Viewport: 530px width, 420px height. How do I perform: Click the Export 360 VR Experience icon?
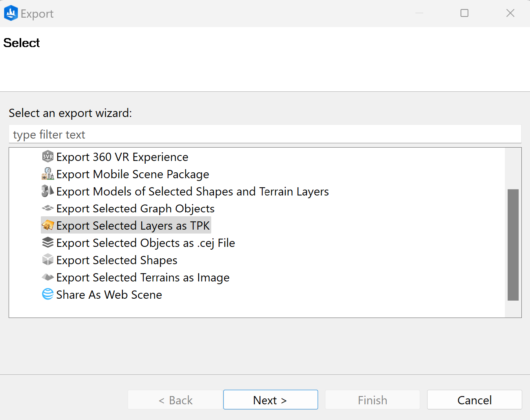[x=48, y=157]
